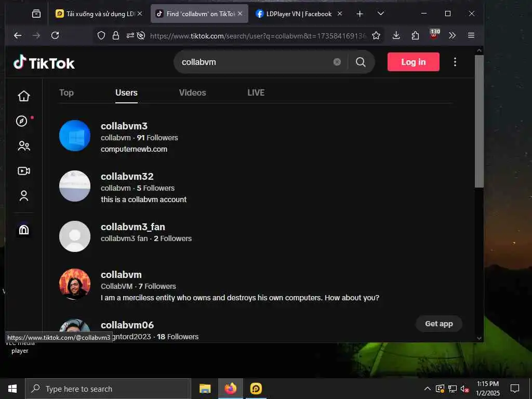Click 'this is a collabvm account' text
532x399 pixels.
(143, 199)
